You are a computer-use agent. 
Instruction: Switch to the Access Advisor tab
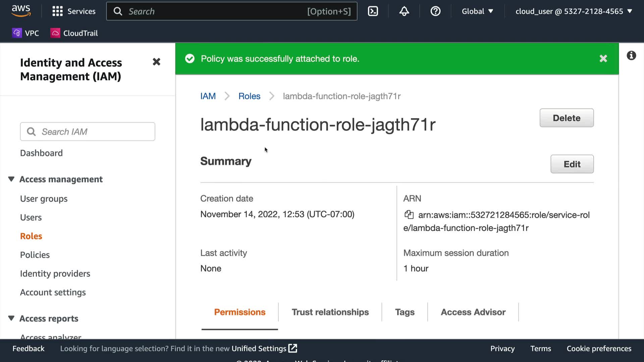473,312
